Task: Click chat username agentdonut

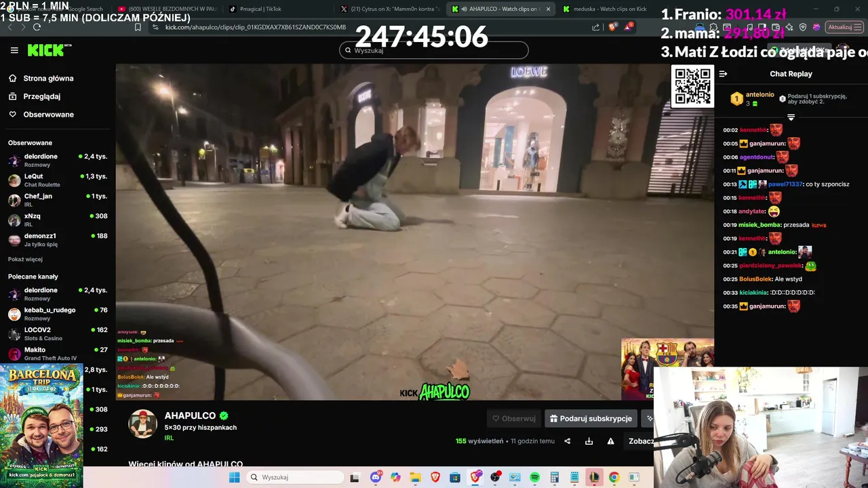Action: tap(757, 157)
